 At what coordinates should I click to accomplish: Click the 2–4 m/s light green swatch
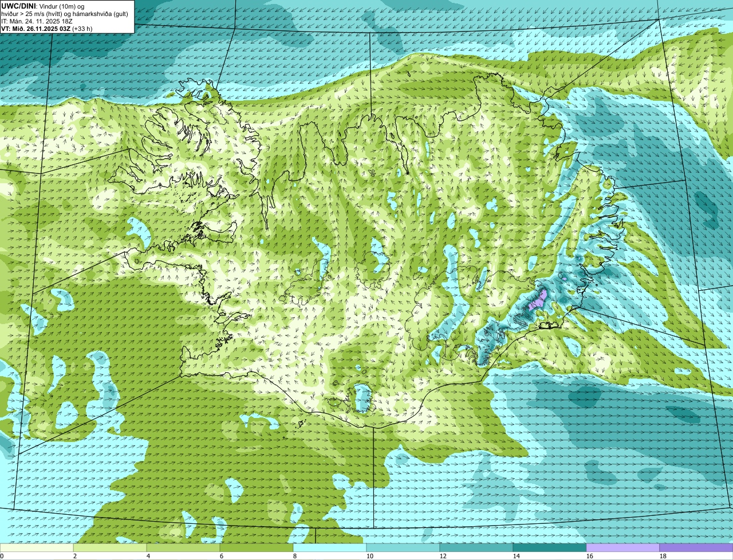pyautogui.click(x=110, y=548)
